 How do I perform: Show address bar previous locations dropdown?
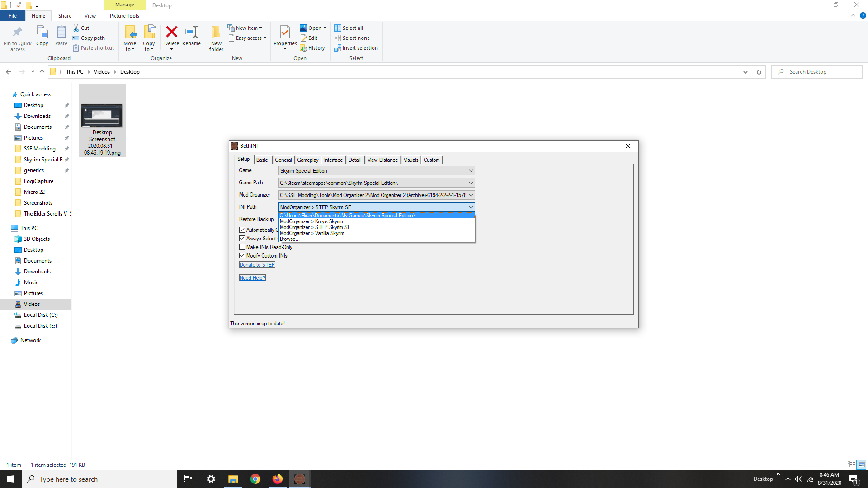745,72
